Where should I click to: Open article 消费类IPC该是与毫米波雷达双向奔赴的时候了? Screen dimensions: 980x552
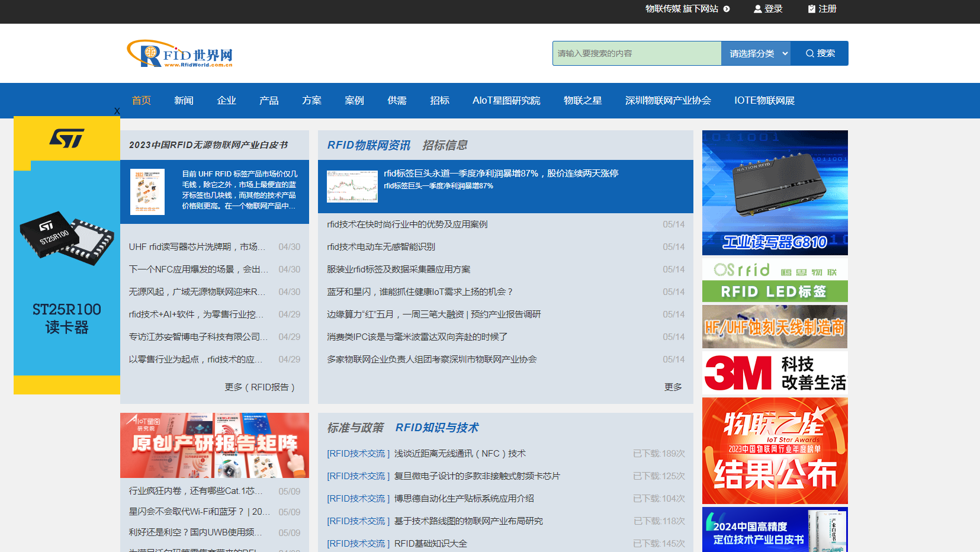tap(417, 337)
